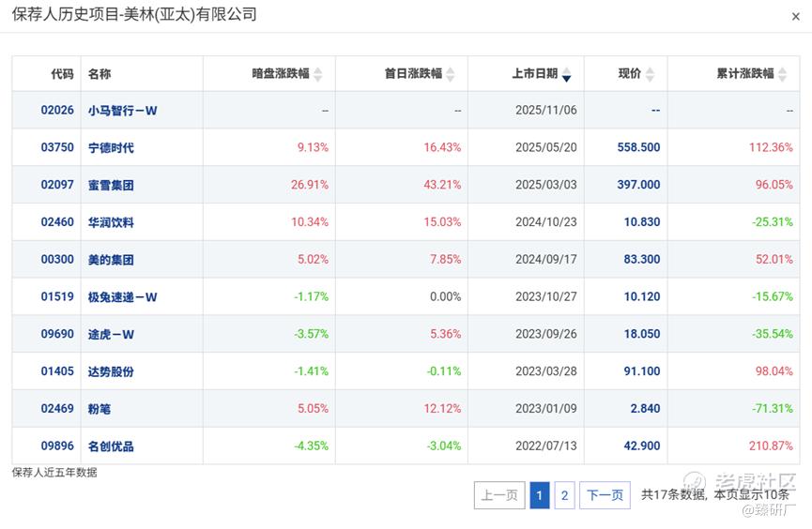Click 名称 column header
This screenshot has width=812, height=529.
100,74
